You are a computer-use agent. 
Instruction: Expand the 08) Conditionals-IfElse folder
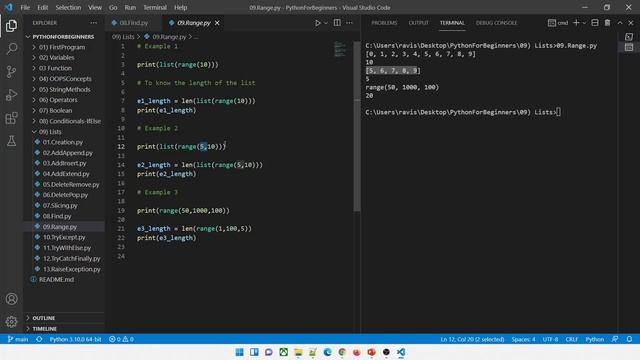(x=69, y=121)
